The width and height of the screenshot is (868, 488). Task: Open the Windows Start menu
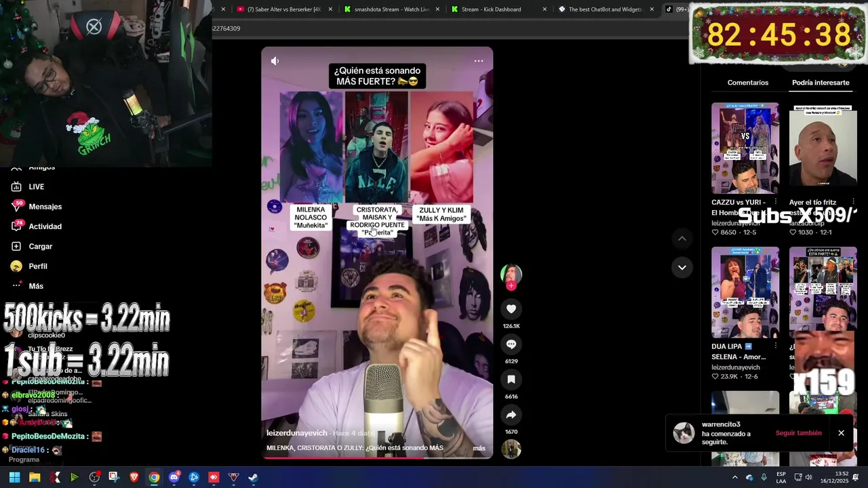pyautogui.click(x=14, y=477)
